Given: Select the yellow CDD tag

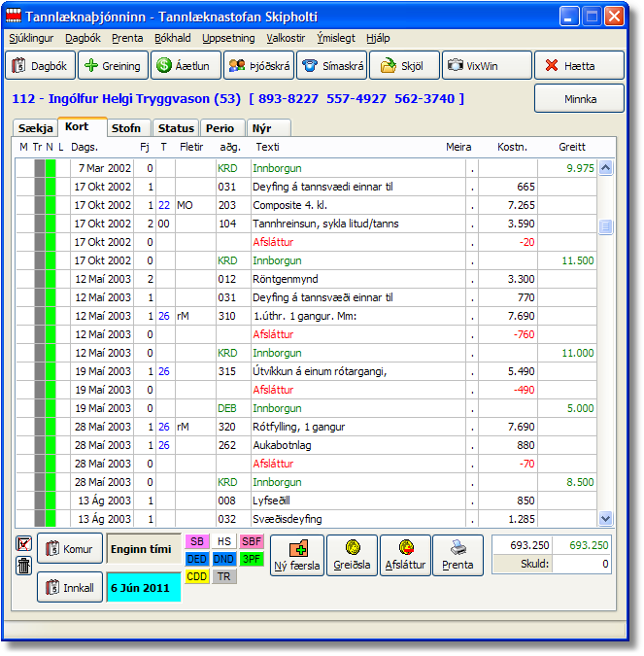Looking at the screenshot, I should 197,576.
